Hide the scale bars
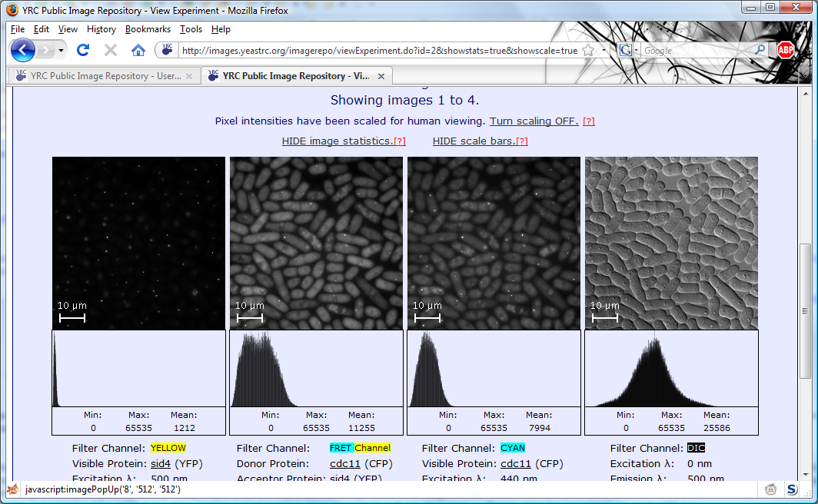 pyautogui.click(x=474, y=141)
